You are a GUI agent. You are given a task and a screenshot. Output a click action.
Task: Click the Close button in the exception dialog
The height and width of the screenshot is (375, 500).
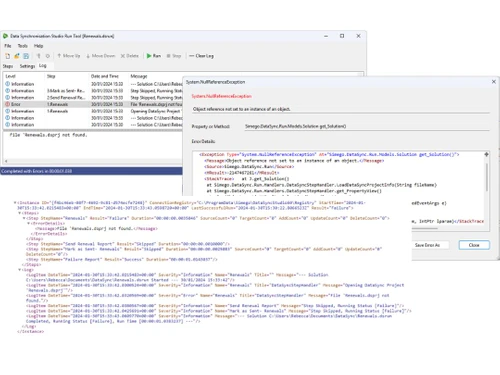(x=474, y=245)
